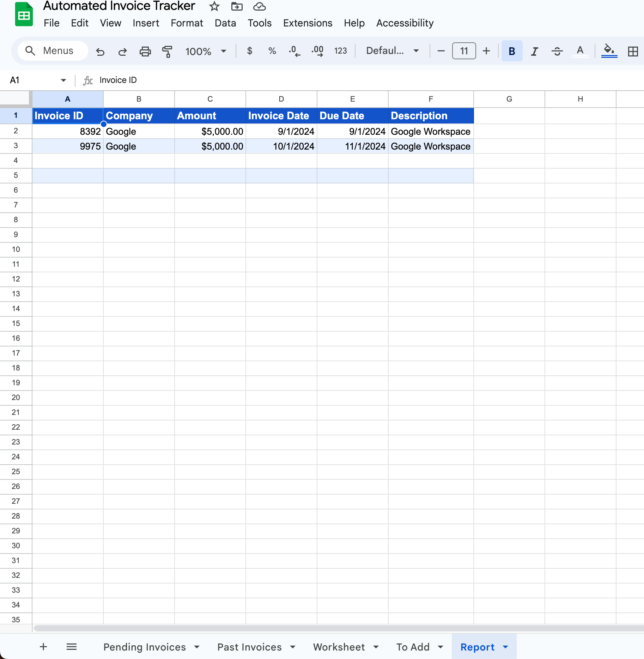Viewport: 644px width, 659px height.
Task: Select the paint format tool
Action: pos(167,52)
